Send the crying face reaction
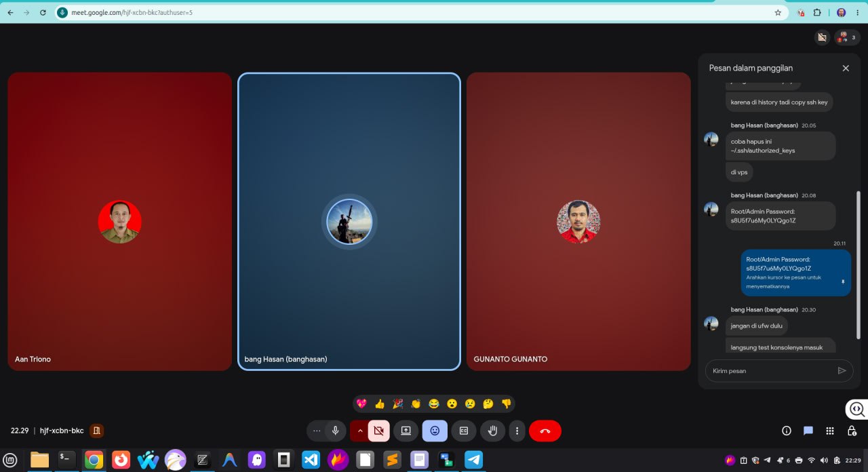 [x=470, y=404]
